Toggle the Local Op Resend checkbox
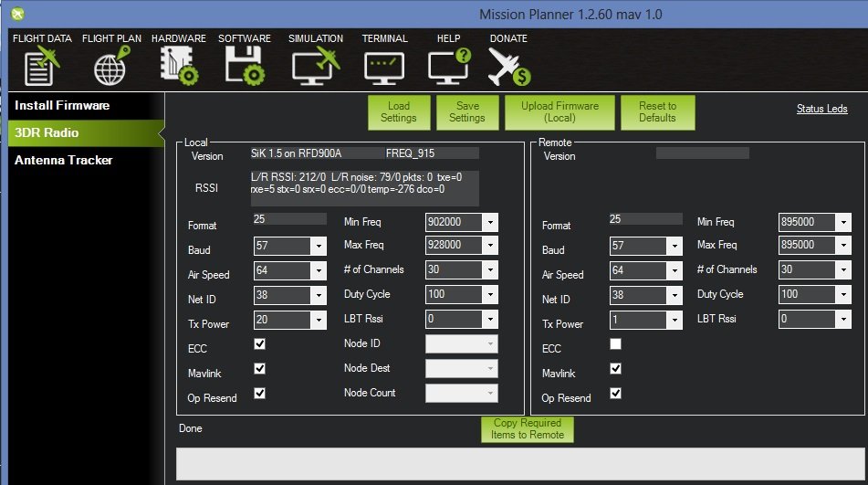868x485 pixels. [259, 393]
